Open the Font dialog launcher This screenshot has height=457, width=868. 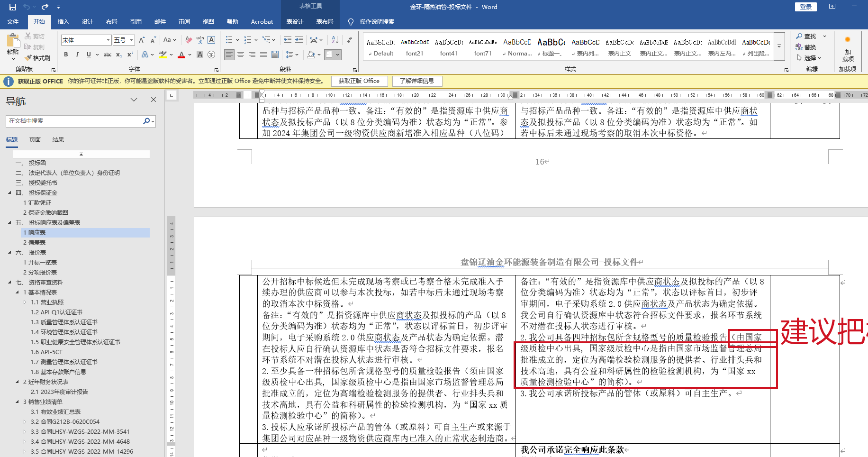[x=217, y=70]
